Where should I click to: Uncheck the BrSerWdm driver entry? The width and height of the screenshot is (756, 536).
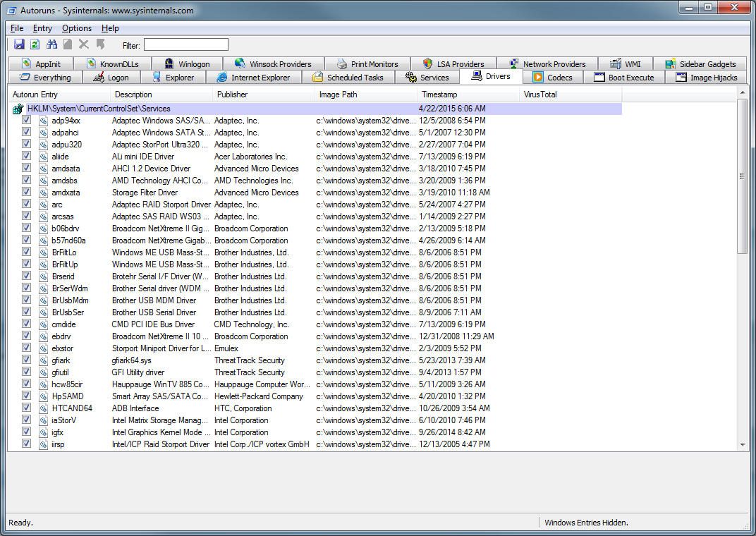click(x=27, y=288)
